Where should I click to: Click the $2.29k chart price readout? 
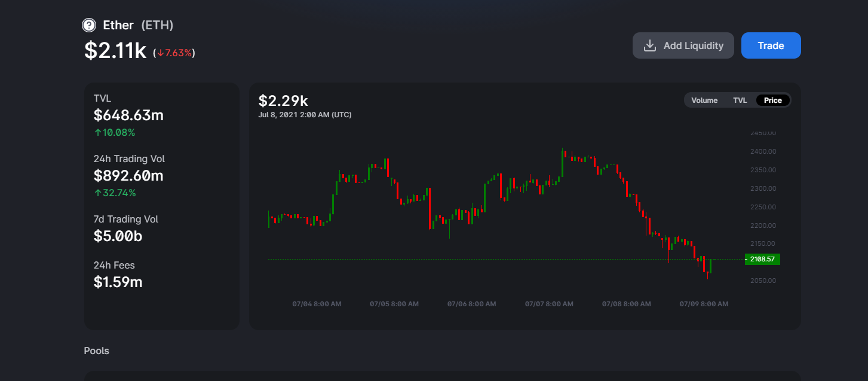[x=283, y=101]
